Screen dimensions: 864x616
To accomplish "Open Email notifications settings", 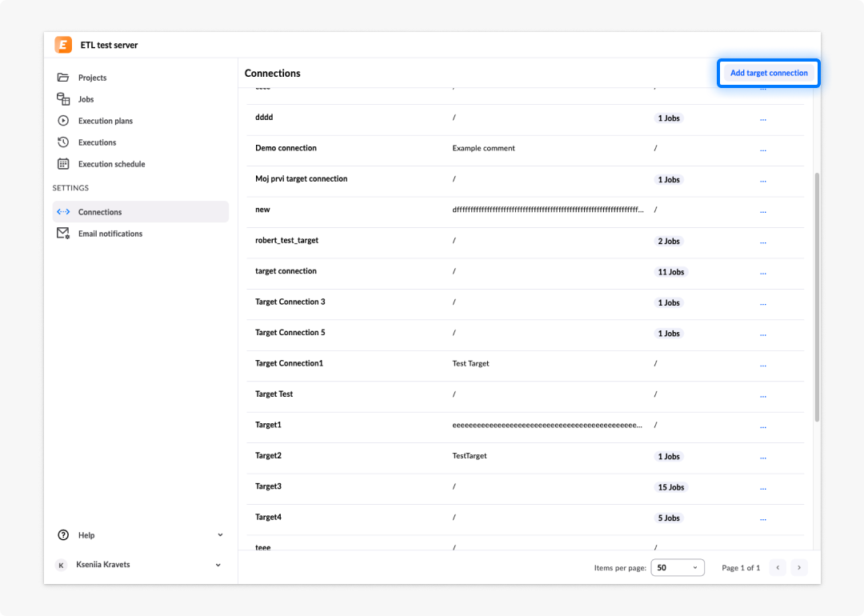I will tap(110, 234).
